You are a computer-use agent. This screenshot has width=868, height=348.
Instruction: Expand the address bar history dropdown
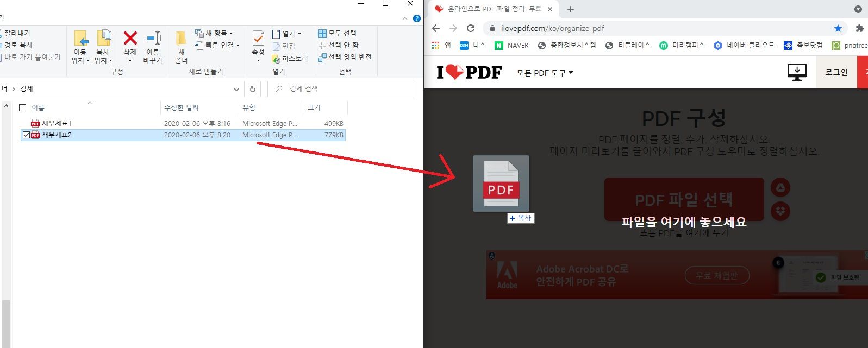point(236,89)
